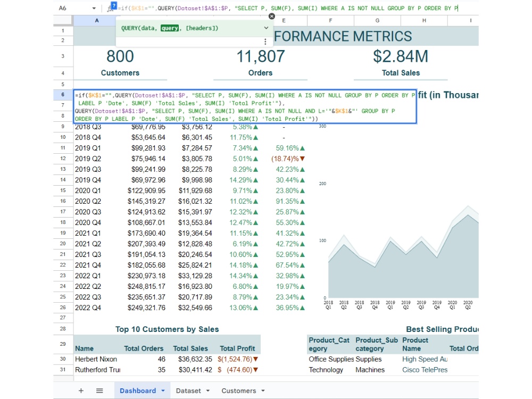Click the 11,807 orders value
The height and width of the screenshot is (399, 532).
[261, 56]
